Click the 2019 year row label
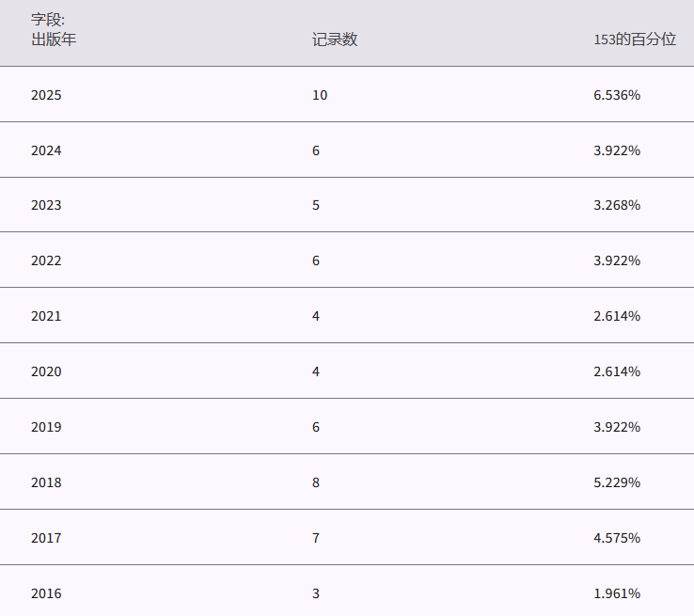694x616 pixels. [x=46, y=427]
